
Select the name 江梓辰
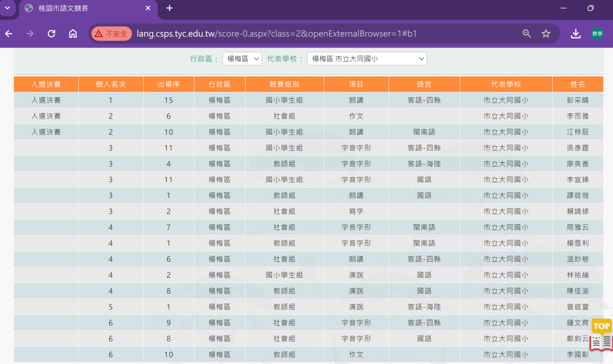point(578,132)
